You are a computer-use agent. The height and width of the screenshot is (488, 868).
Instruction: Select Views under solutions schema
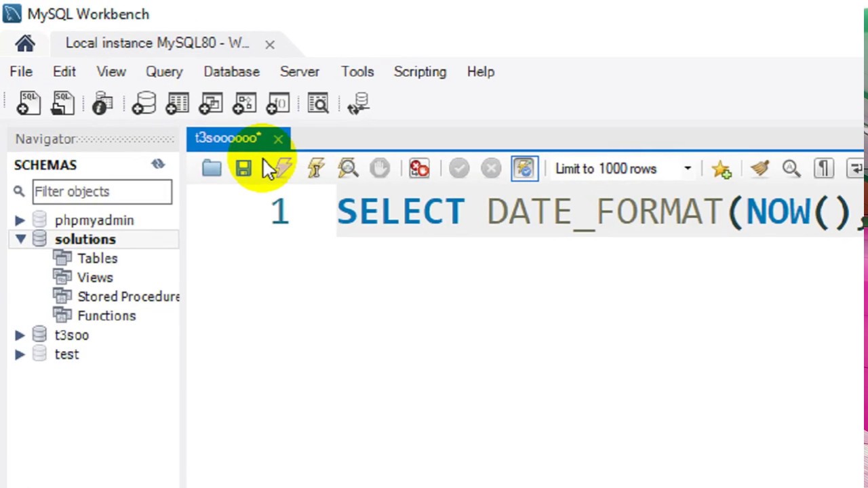click(x=95, y=277)
